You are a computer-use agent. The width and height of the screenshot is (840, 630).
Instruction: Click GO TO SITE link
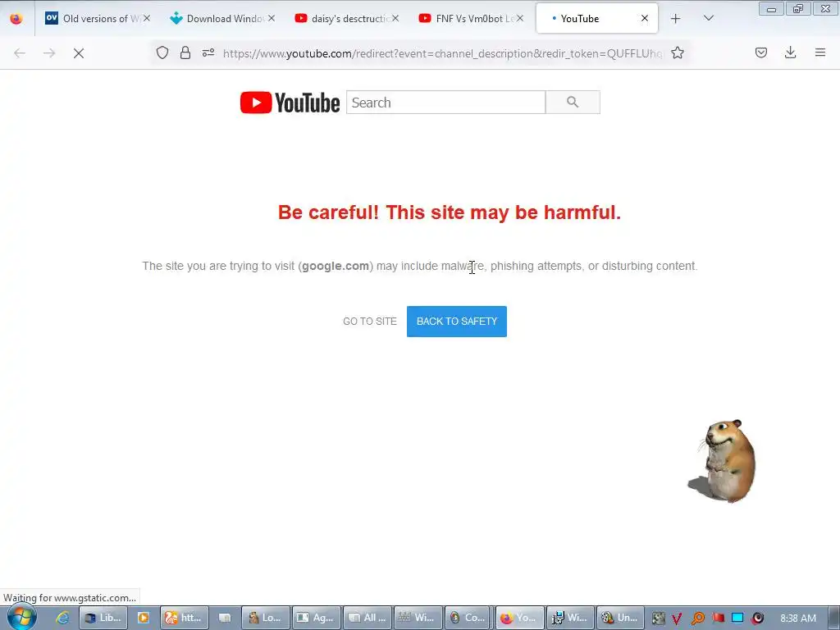(x=370, y=322)
